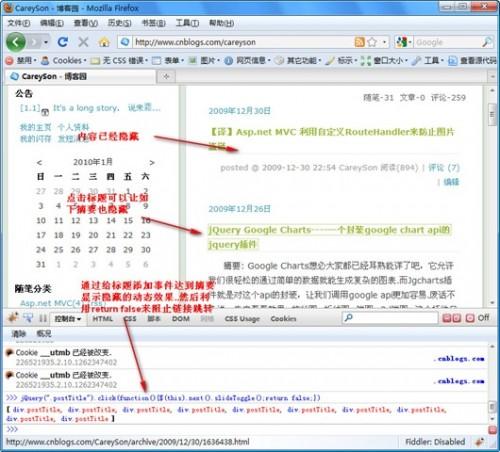Open the 工具 web developer toolbar dropdown
The image size is (500, 452).
(427, 61)
